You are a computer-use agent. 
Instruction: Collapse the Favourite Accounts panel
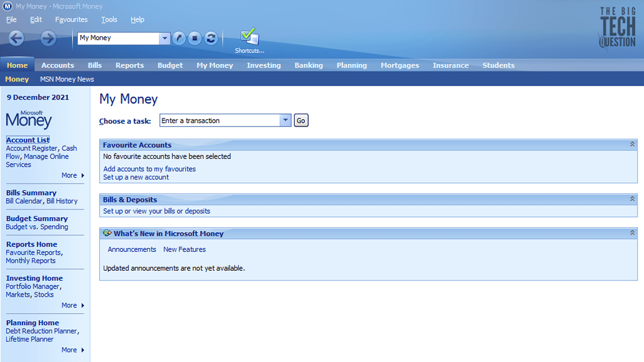(x=631, y=145)
